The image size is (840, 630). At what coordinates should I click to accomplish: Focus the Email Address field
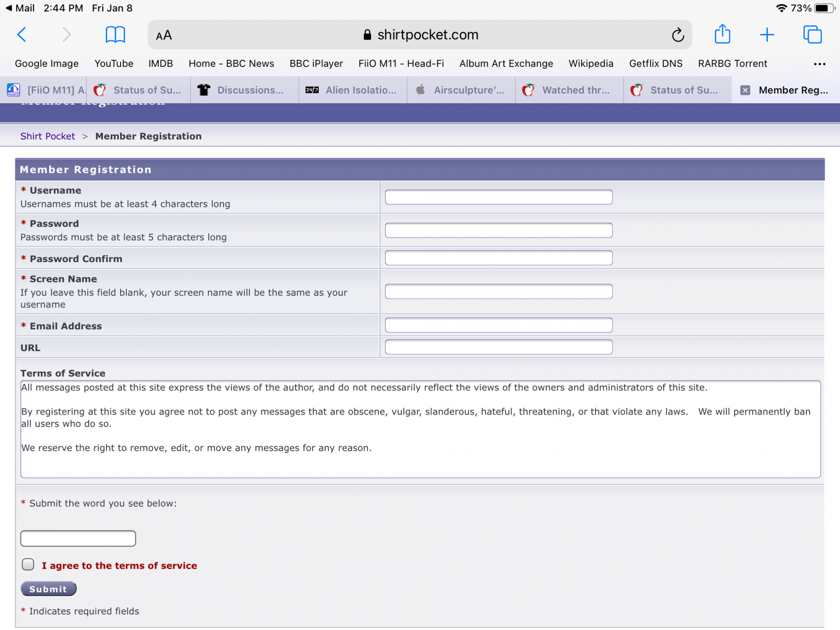498,325
